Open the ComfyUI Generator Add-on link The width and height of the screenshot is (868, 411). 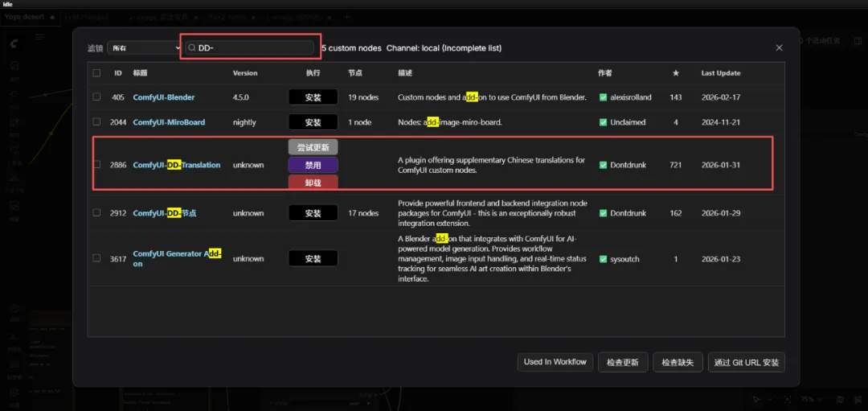coord(177,259)
